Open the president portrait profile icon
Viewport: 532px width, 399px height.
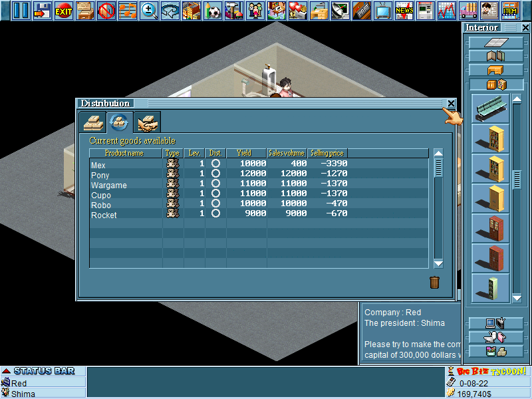[489, 11]
